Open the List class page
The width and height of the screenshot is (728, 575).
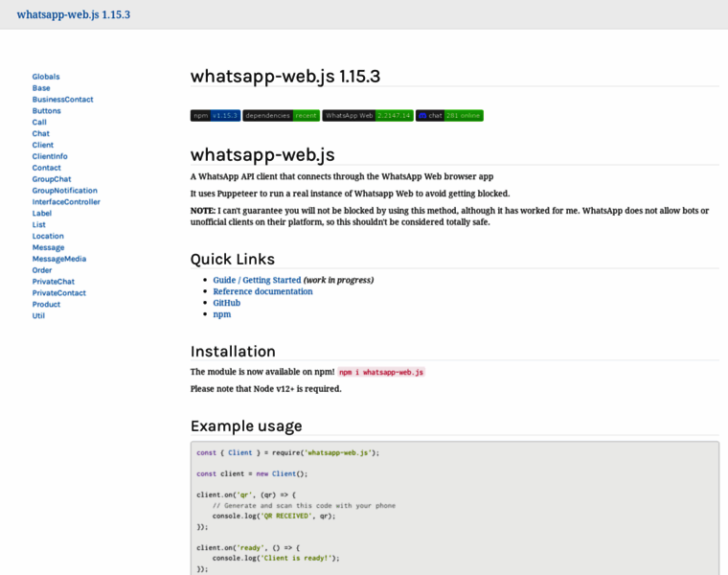coord(39,225)
